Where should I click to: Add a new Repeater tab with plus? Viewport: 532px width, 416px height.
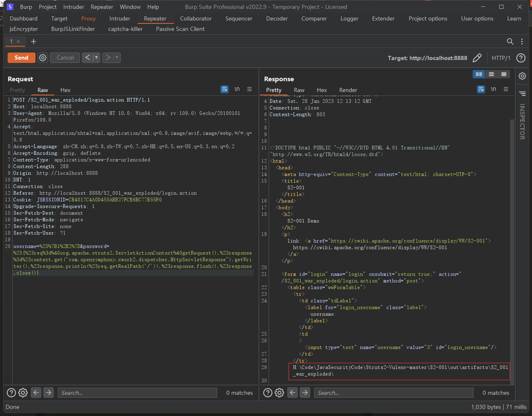[34, 42]
